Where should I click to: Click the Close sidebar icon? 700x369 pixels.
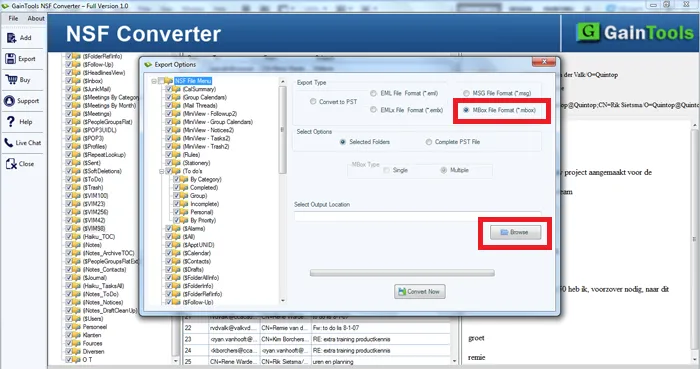pyautogui.click(x=11, y=164)
